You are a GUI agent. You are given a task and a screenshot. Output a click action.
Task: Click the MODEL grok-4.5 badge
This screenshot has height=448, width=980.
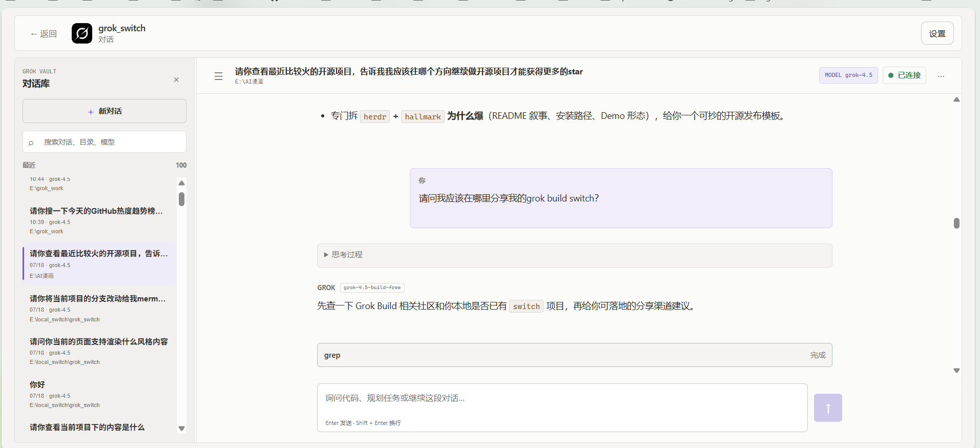pyautogui.click(x=848, y=75)
